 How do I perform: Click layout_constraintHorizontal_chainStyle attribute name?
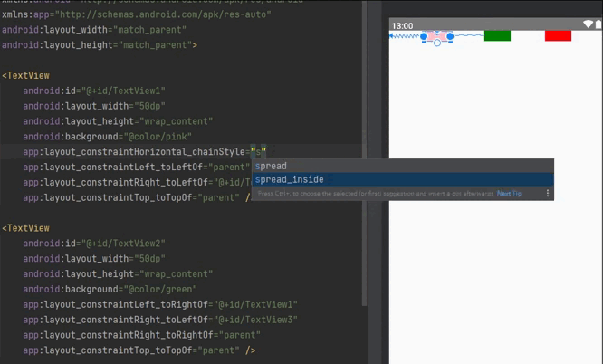134,151
